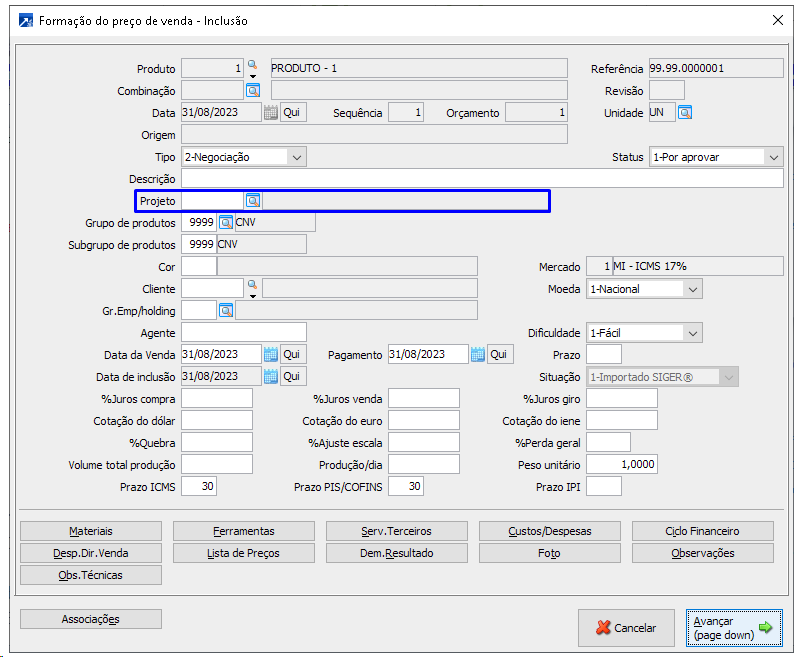Open the Ciclo Financeiro section
This screenshot has height=657, width=797.
coord(702,531)
